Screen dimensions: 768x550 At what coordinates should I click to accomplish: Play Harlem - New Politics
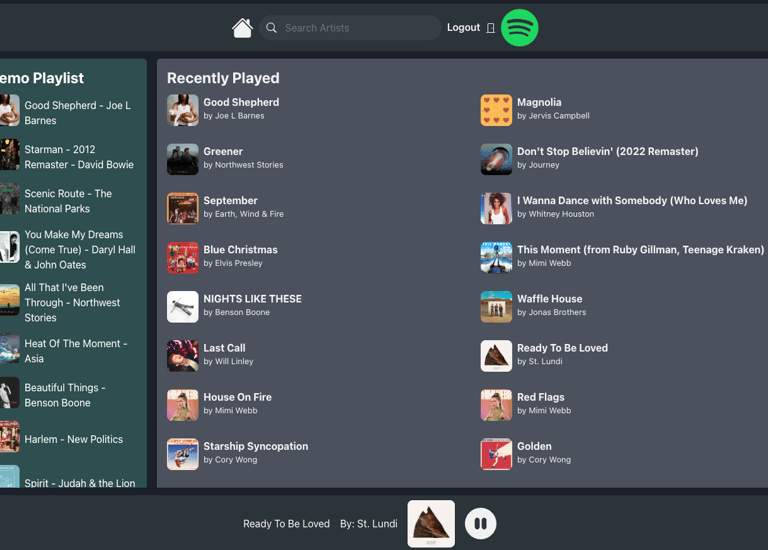[73, 439]
